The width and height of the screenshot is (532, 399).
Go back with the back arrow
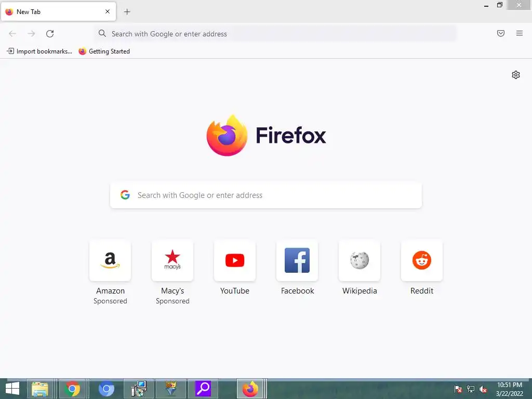pos(12,34)
